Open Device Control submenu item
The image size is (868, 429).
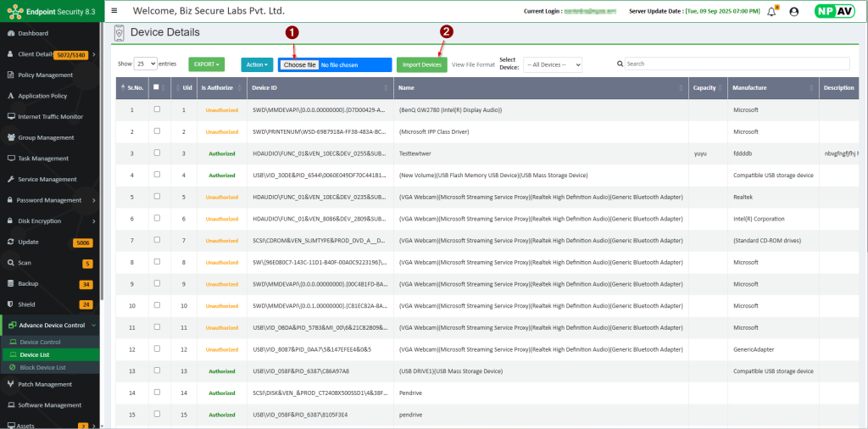(40, 342)
